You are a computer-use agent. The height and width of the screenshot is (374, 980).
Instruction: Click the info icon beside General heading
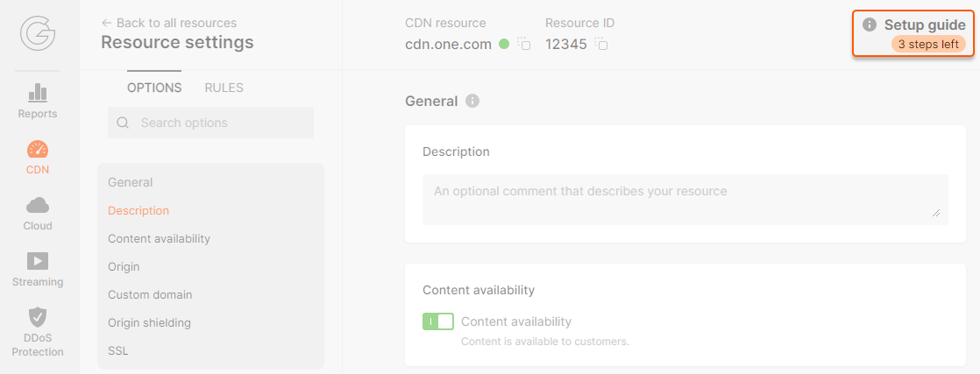tap(472, 101)
